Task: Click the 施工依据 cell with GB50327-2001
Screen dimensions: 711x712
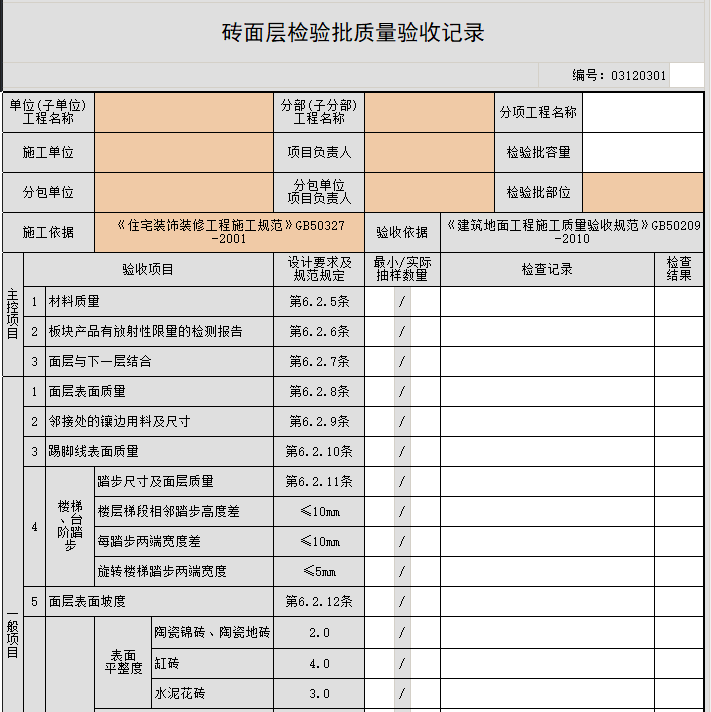Action: coord(229,232)
